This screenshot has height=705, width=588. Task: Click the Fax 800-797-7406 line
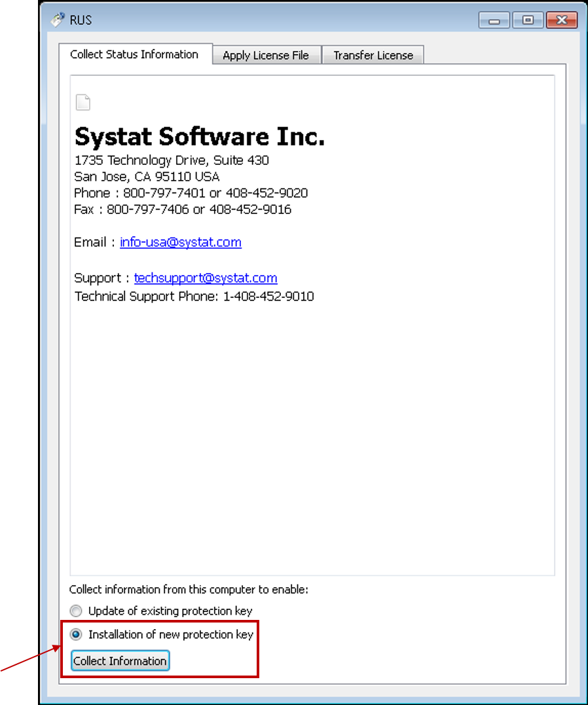tap(183, 209)
